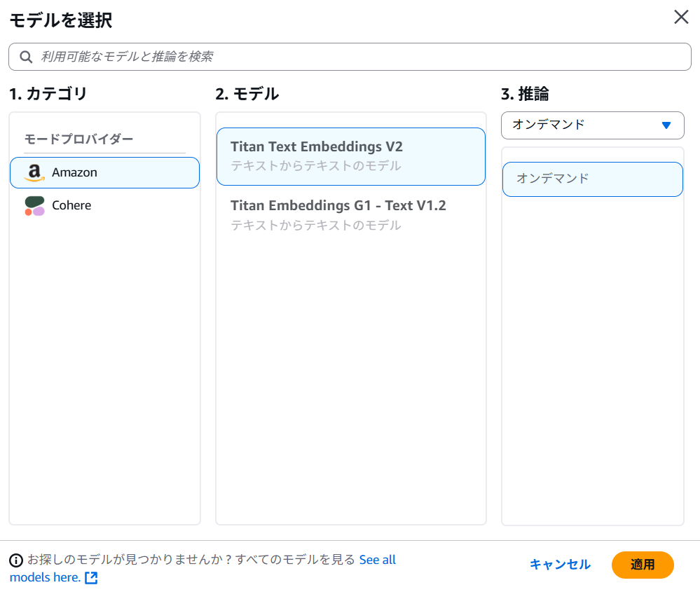Viewport: 700px width, 592px height.
Task: Select the Amazon provider
Action: 104,172
